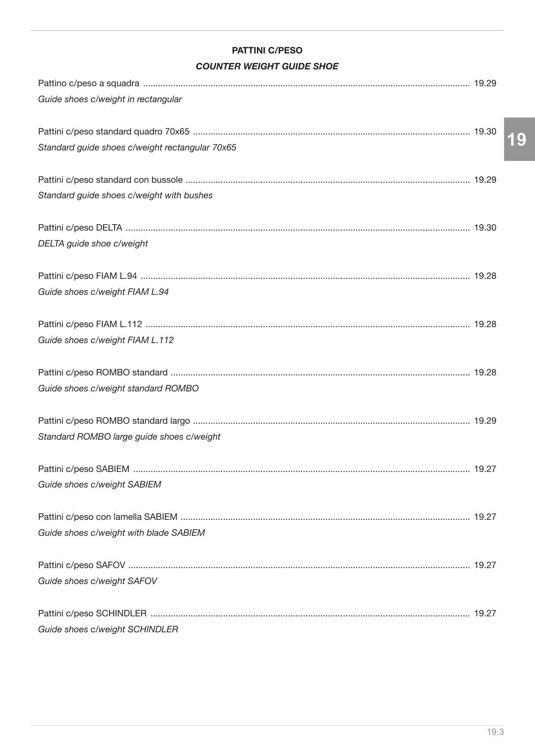
Task: Open Pattini c/peso con lamella SABIEM
Action: 267,517
